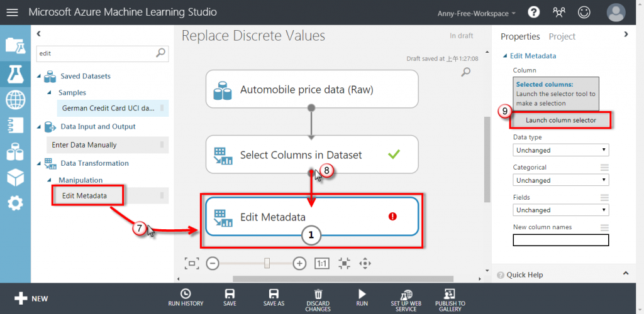Click Launch column selector button
The image size is (644, 314).
tap(560, 120)
